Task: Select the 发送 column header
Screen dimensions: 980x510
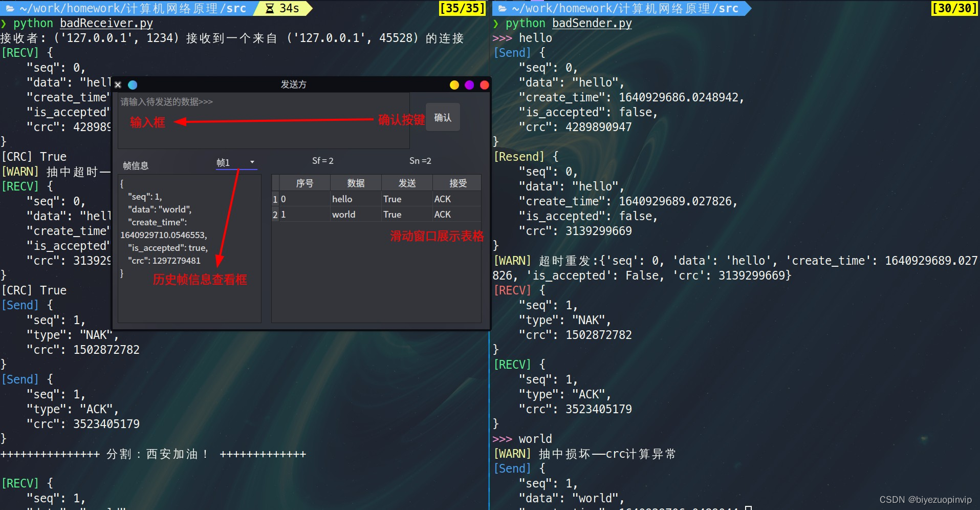Action: click(407, 183)
